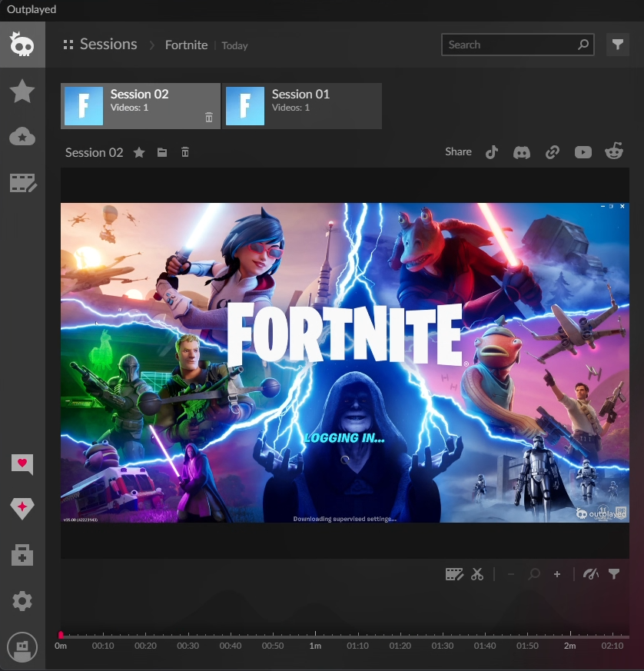Share the clip to Discord

(522, 152)
